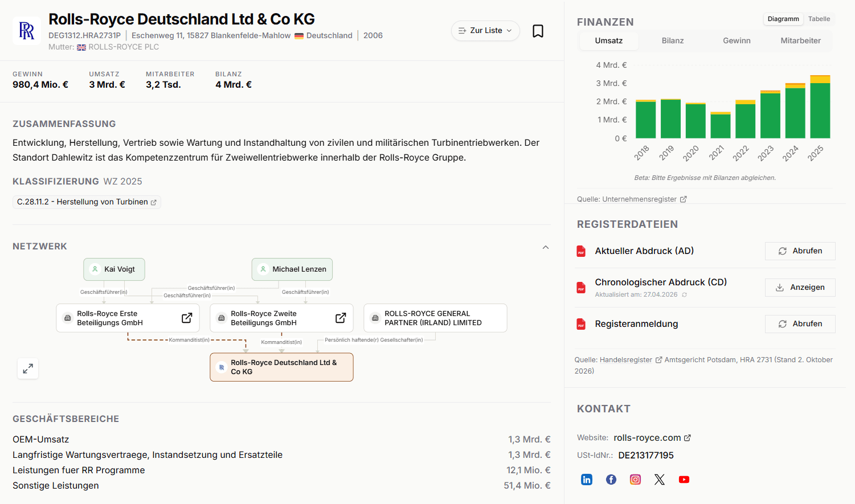The height and width of the screenshot is (504, 855).
Task: Open the LinkedIn profile icon
Action: click(x=587, y=480)
